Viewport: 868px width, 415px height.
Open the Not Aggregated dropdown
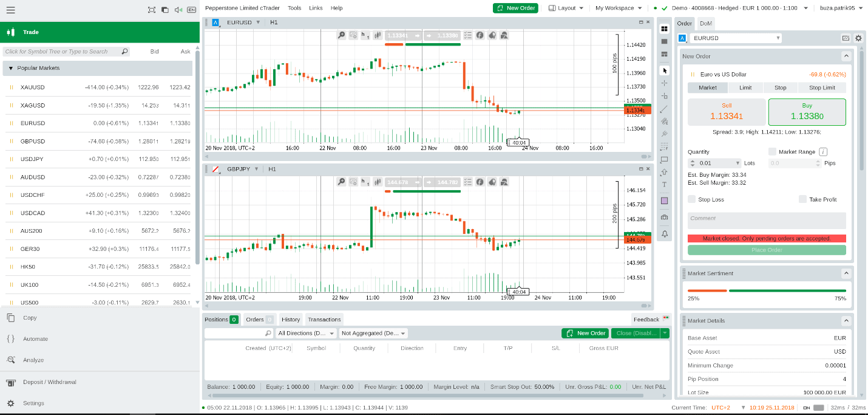(373, 333)
